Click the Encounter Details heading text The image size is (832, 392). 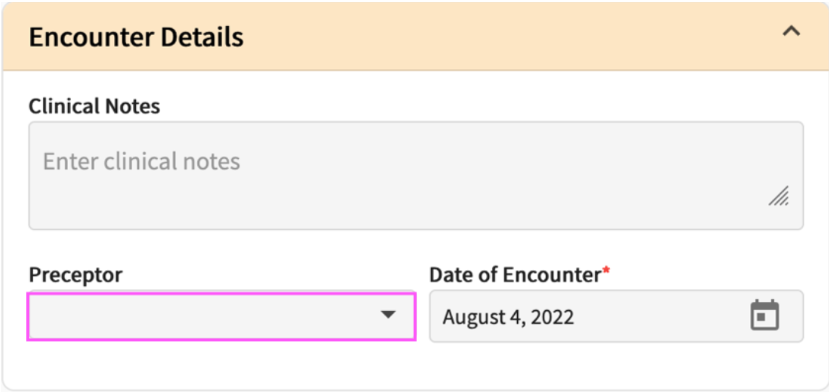[x=136, y=37]
